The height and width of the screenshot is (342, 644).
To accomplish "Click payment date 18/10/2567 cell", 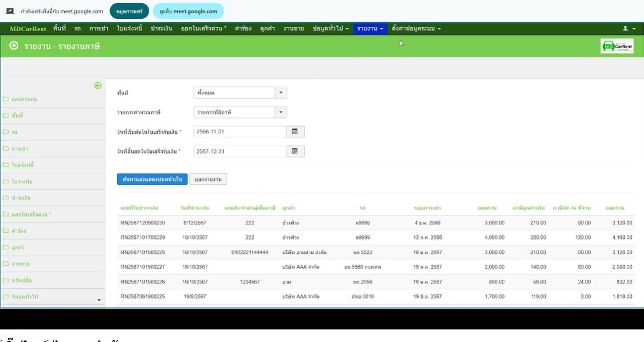I will click(195, 237).
